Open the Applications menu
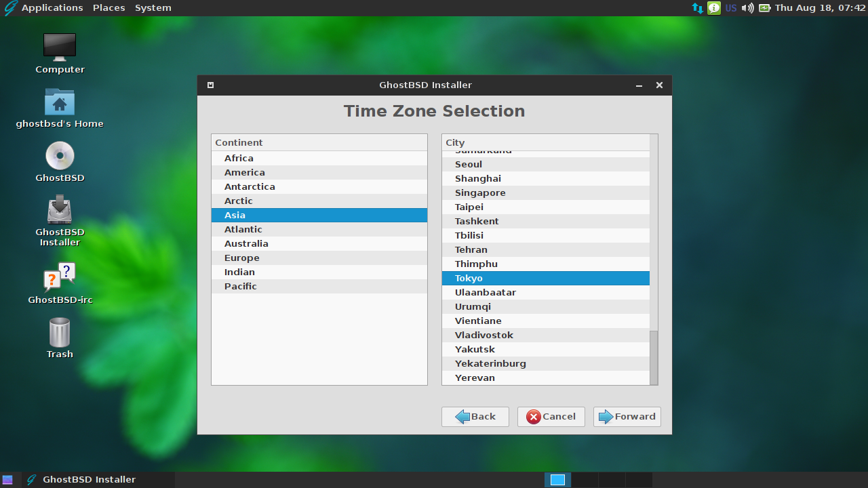 (x=52, y=8)
